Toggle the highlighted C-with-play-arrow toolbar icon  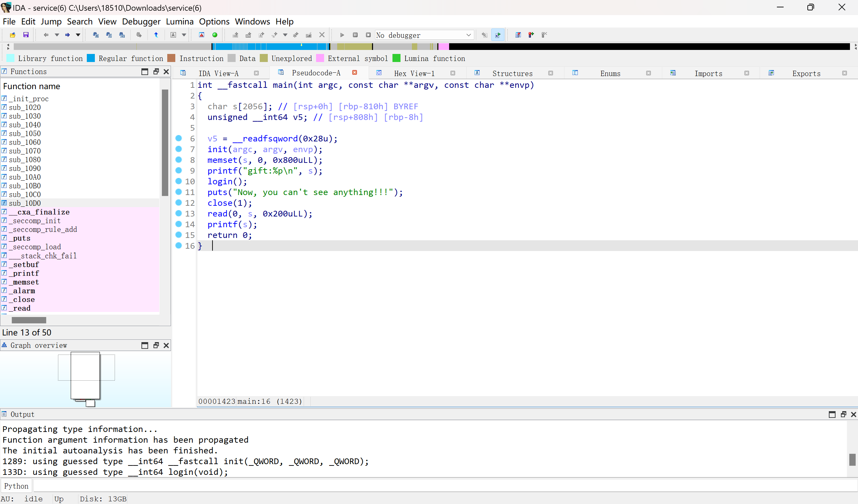point(498,35)
